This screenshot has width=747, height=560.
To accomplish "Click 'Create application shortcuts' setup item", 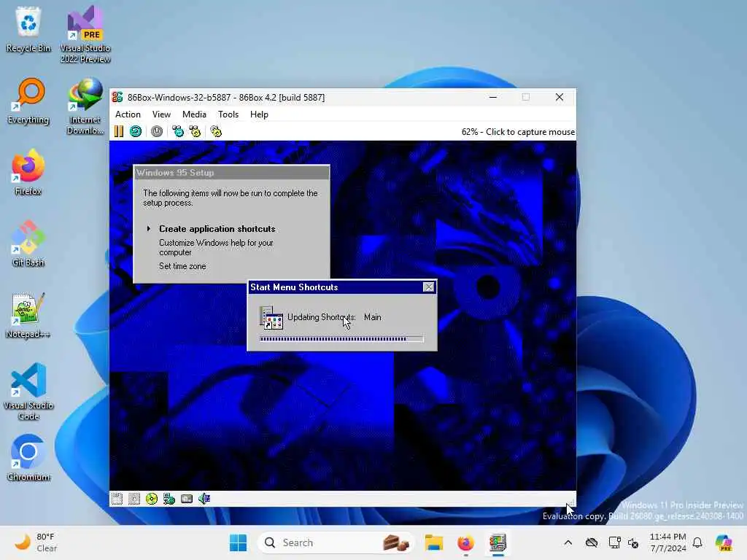I will [x=217, y=228].
